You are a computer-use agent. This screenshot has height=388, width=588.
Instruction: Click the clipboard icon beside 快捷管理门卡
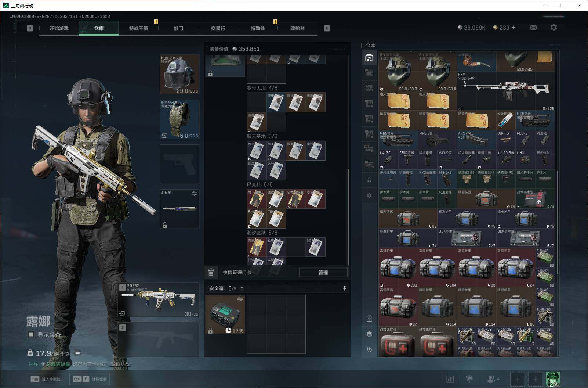(211, 272)
